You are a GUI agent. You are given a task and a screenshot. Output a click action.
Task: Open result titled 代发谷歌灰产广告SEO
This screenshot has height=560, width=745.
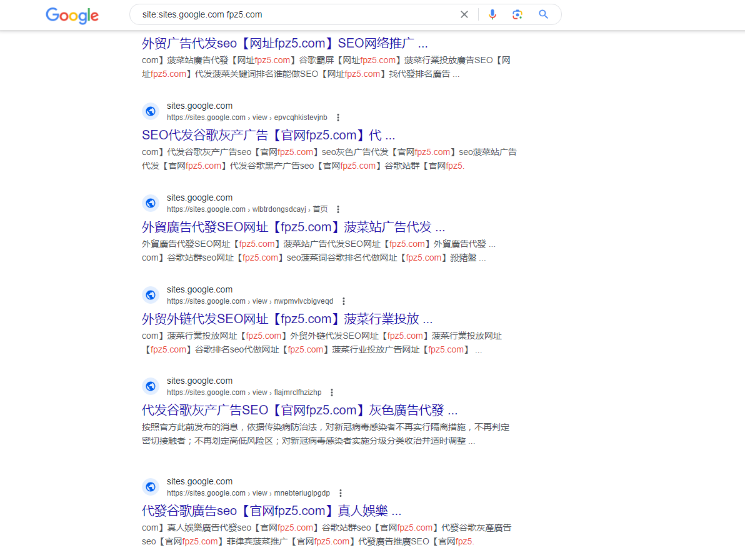coord(300,410)
